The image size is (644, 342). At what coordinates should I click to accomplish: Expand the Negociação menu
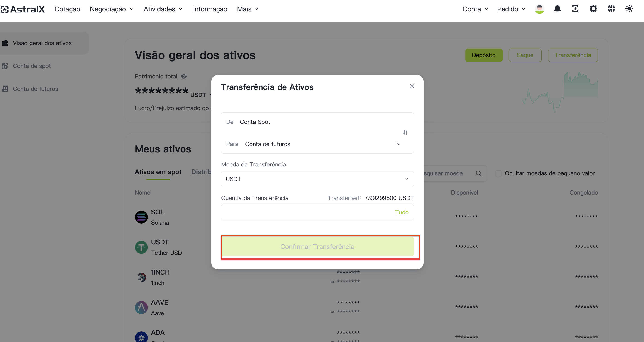[111, 9]
